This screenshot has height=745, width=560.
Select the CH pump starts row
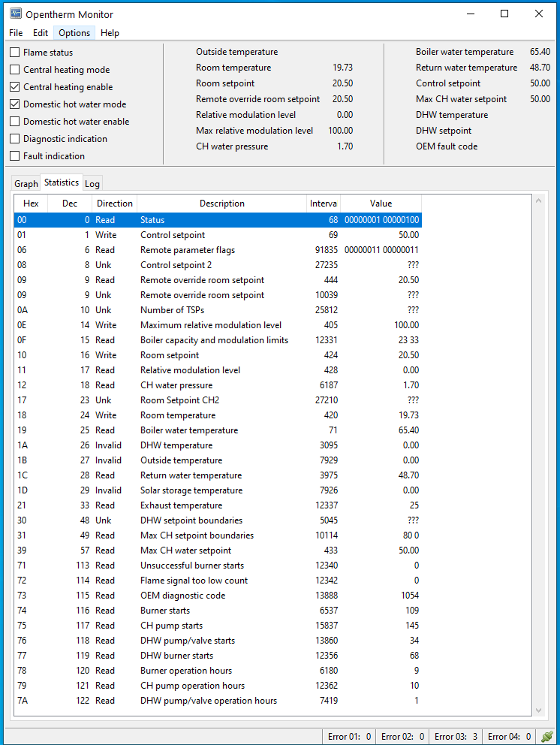coord(218,626)
